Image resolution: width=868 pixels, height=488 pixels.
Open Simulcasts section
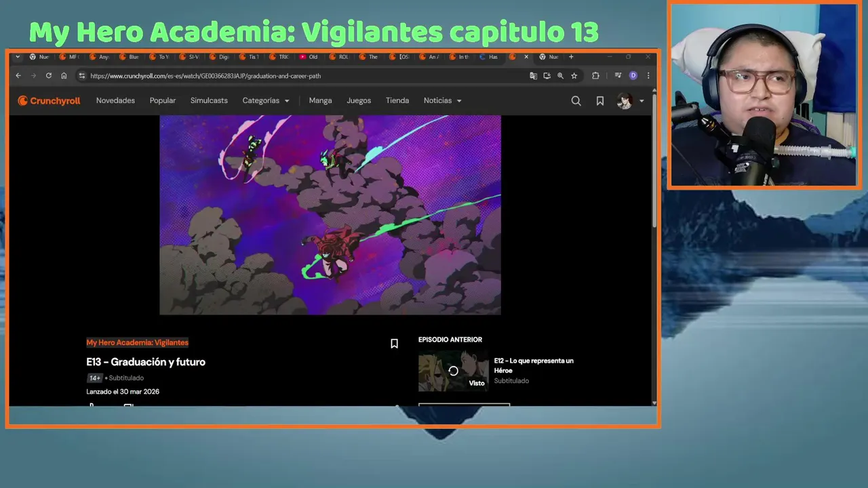point(209,100)
